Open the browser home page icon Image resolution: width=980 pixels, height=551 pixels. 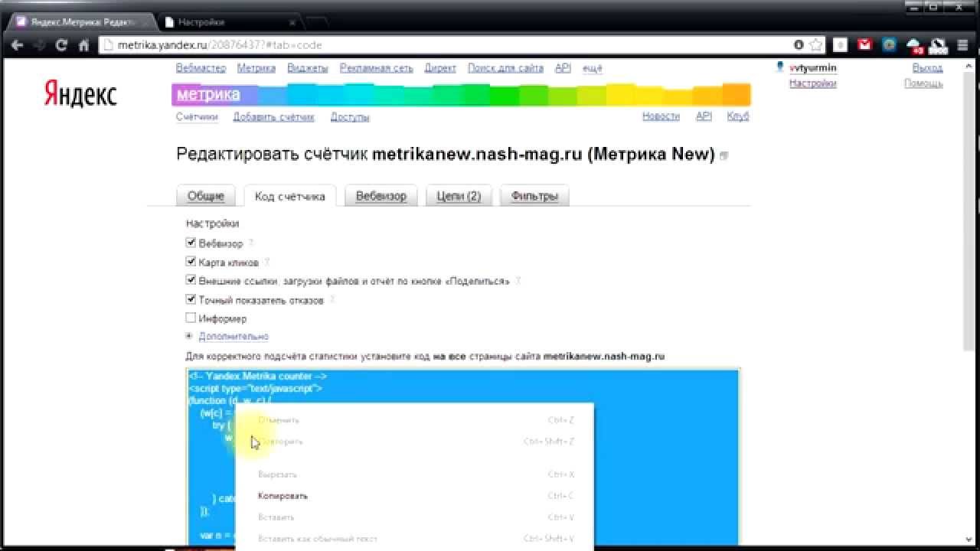pos(83,45)
